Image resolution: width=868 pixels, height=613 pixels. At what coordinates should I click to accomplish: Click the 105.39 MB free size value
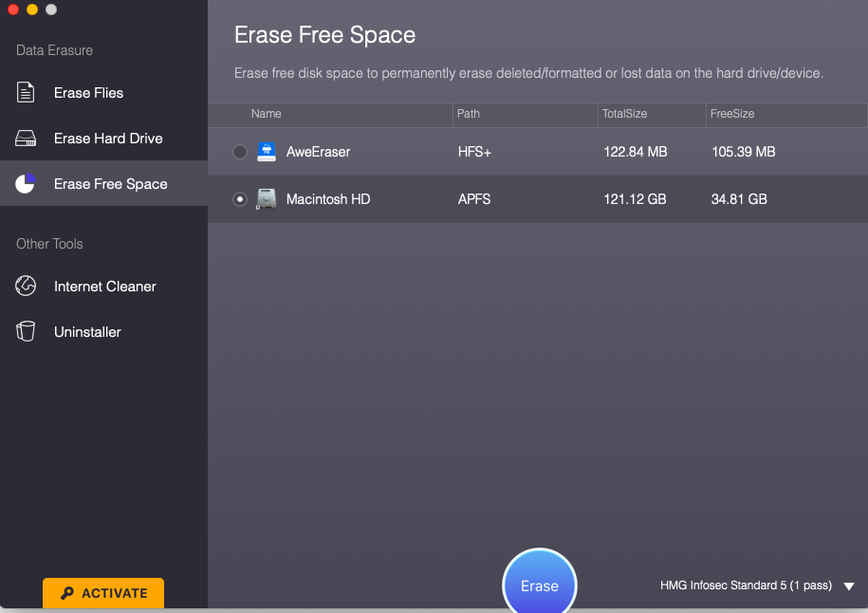(744, 152)
